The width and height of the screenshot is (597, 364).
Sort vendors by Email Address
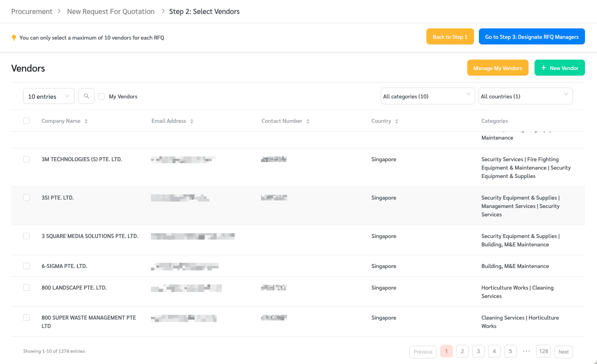click(x=191, y=121)
